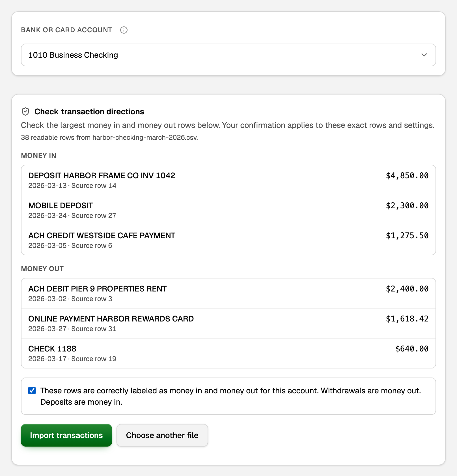Click ACH DEBIT PIER 9 PROPERTIES RENT entry
The width and height of the screenshot is (457, 476).
click(228, 293)
